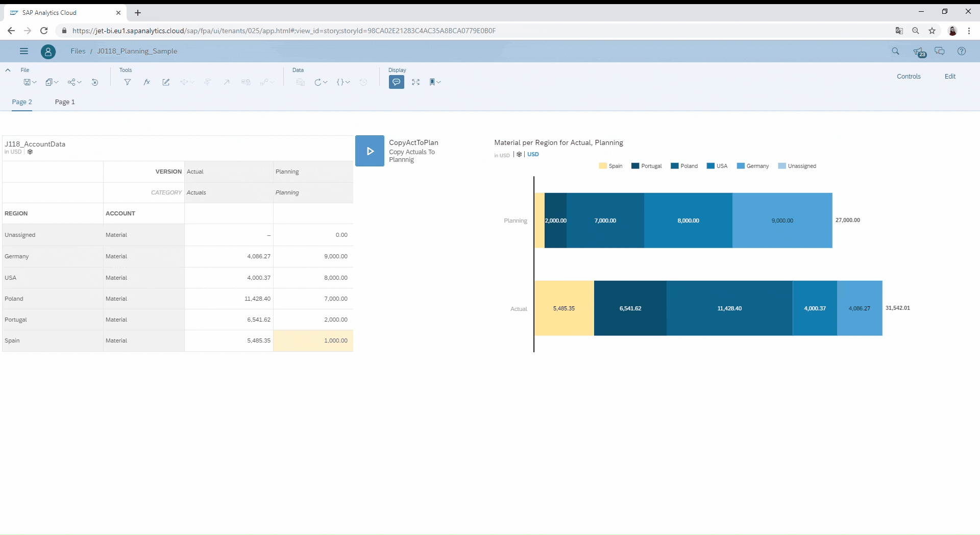Open the greyed distribute values dropdown
This screenshot has width=980, height=535.
187,82
